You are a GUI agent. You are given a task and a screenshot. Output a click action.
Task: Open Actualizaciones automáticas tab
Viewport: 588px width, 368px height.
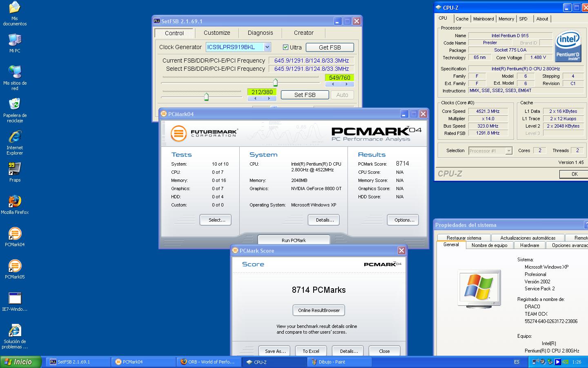[x=528, y=238]
